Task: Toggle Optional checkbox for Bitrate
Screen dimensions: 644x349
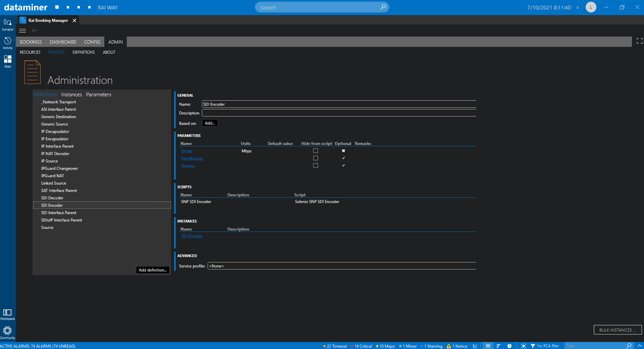Action: pos(344,151)
